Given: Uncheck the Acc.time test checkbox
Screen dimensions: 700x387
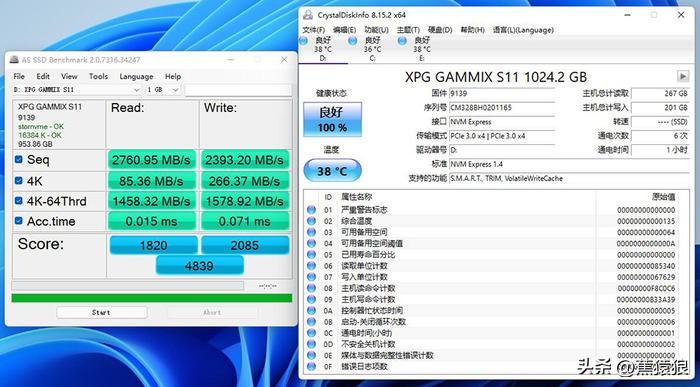Looking at the screenshot, I should 18,221.
